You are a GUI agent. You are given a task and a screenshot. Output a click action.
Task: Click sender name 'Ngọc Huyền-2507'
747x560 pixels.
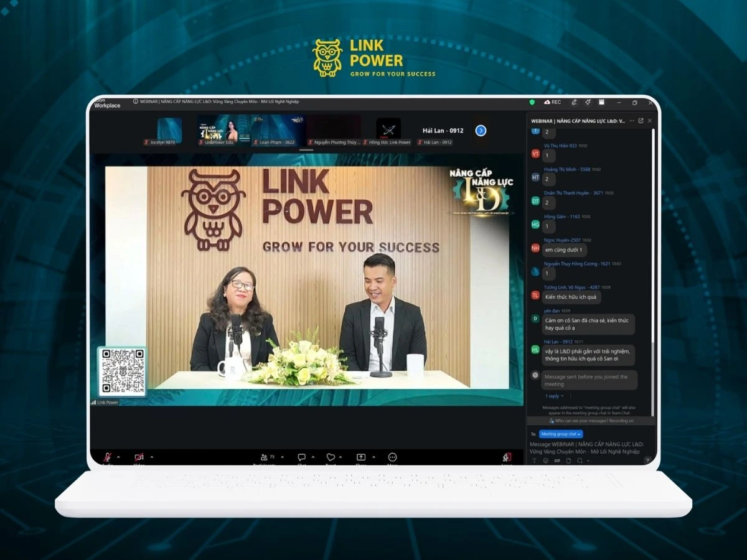tap(563, 240)
